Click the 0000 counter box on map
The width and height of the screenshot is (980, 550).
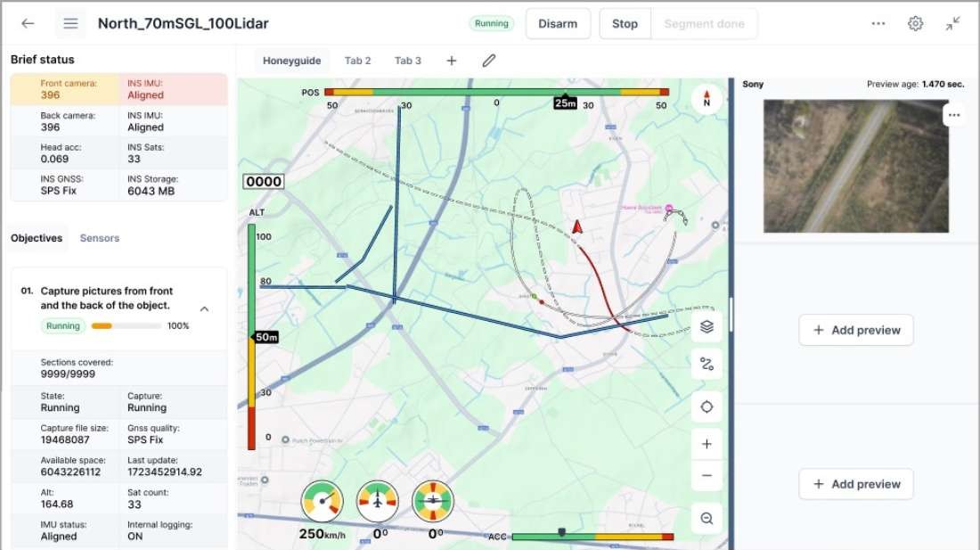[x=264, y=181]
